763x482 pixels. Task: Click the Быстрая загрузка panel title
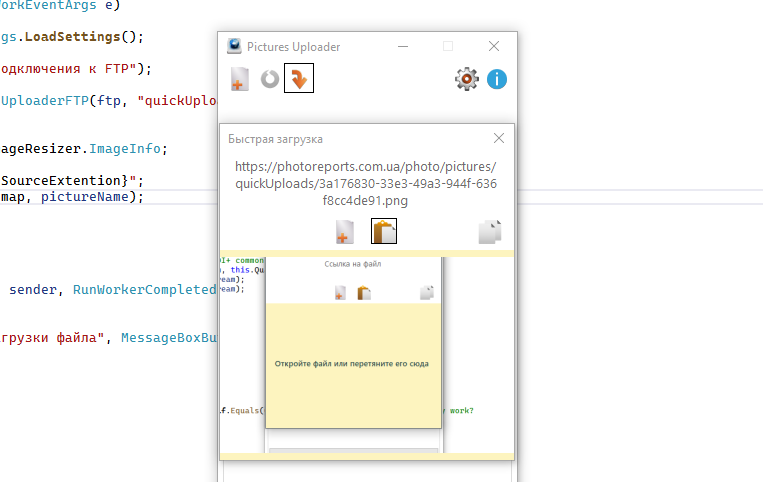pyautogui.click(x=275, y=139)
